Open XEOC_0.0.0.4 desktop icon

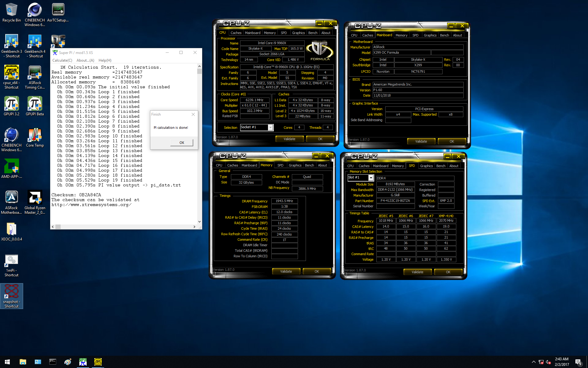[x=12, y=232]
